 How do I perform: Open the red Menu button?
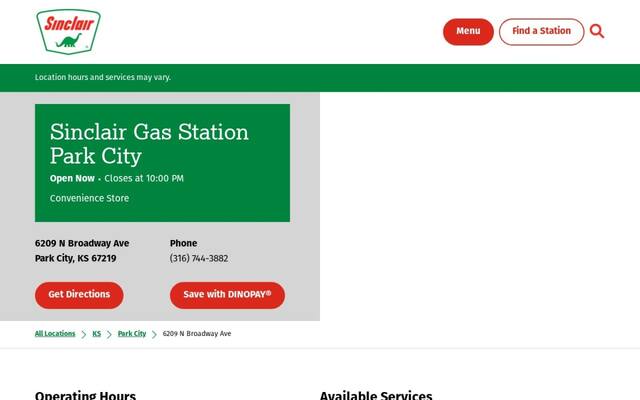468,31
